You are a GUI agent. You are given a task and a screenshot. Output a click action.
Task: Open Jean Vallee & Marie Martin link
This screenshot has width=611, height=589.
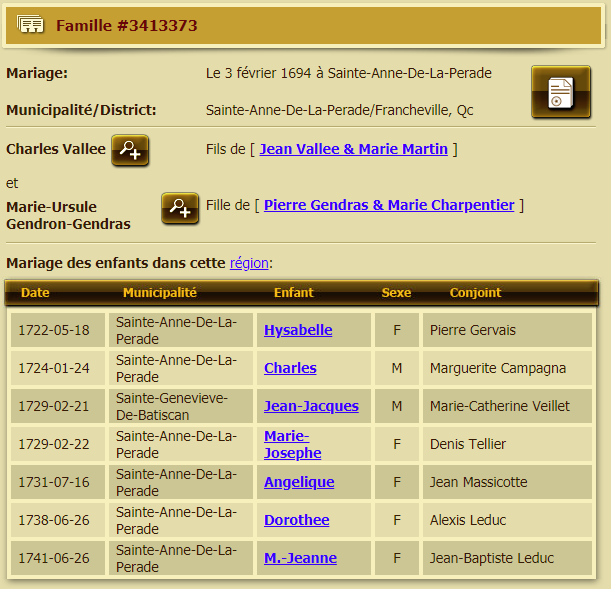pos(353,149)
